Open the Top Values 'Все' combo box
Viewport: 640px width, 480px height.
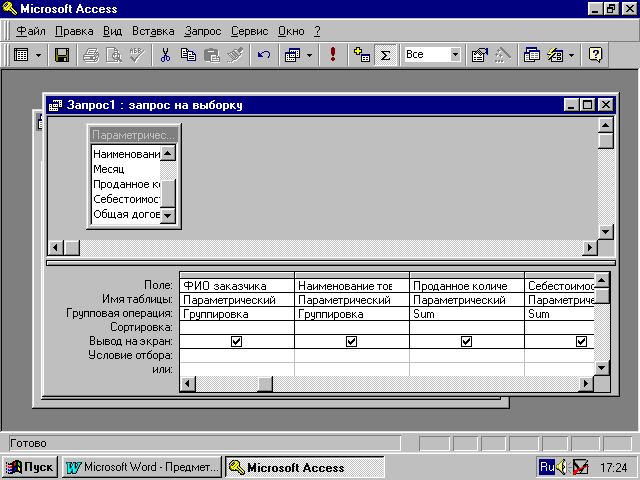tap(432, 54)
